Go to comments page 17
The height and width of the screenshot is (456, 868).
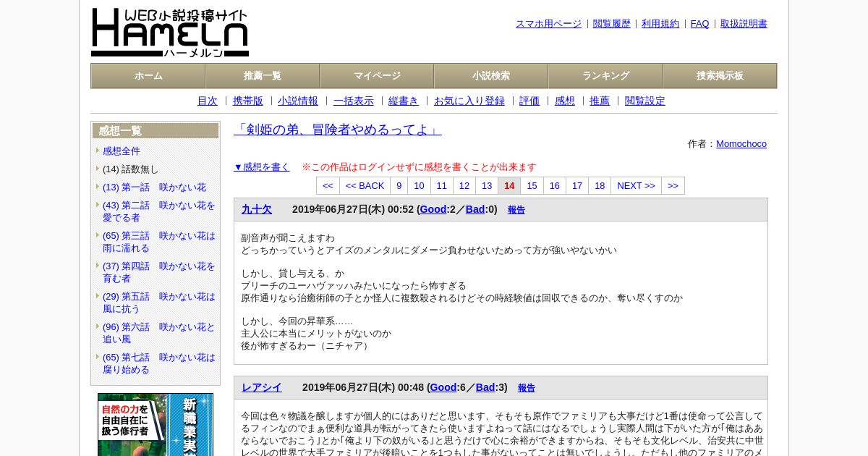[x=577, y=186]
